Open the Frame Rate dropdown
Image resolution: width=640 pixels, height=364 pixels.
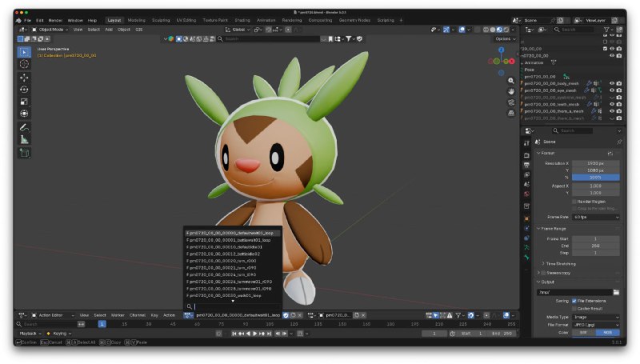596,217
